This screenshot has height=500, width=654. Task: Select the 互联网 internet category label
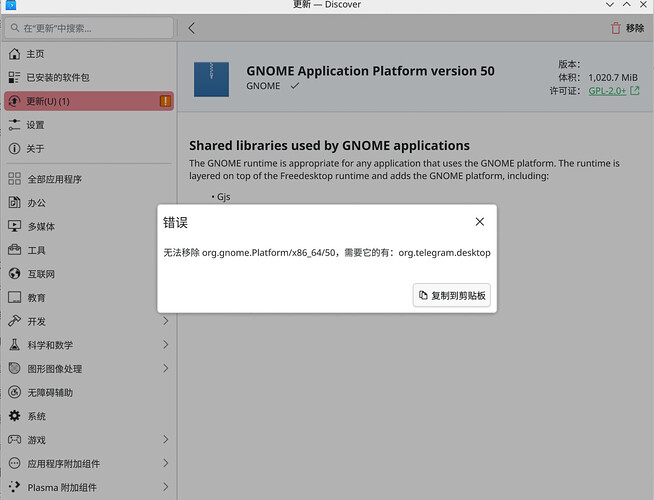(x=41, y=274)
